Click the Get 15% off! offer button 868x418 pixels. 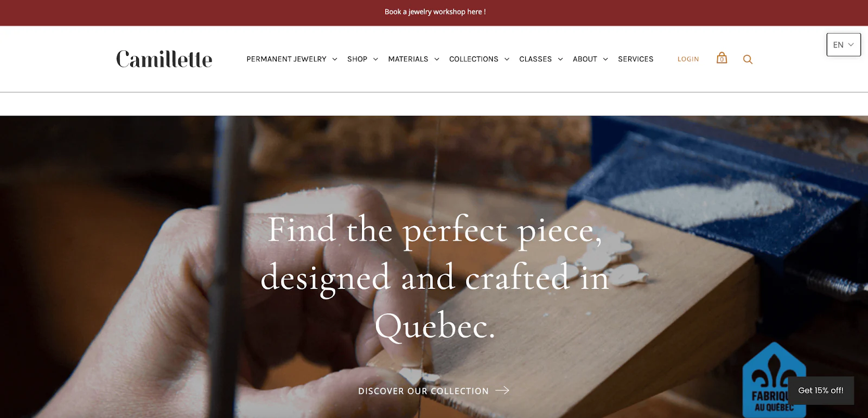point(820,390)
